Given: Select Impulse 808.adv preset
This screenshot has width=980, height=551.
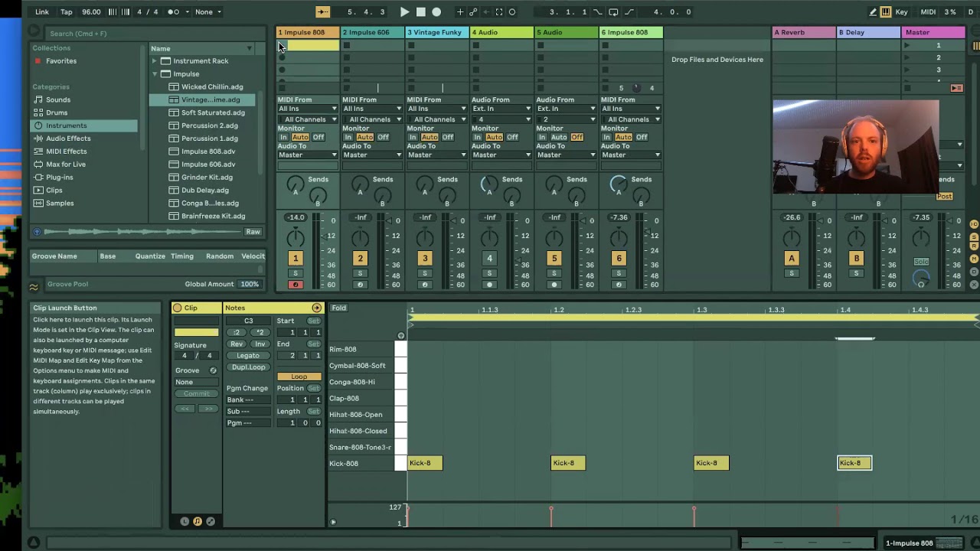Looking at the screenshot, I should pos(208,152).
